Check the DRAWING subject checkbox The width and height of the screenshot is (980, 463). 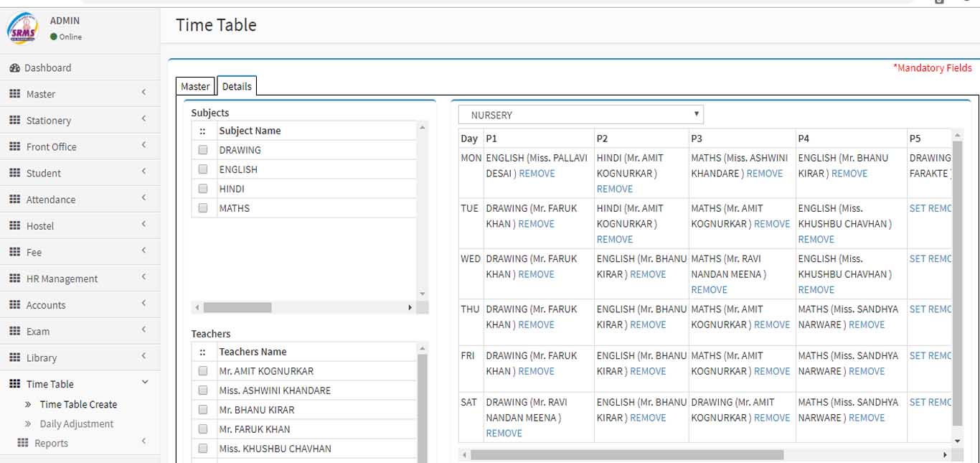(203, 150)
